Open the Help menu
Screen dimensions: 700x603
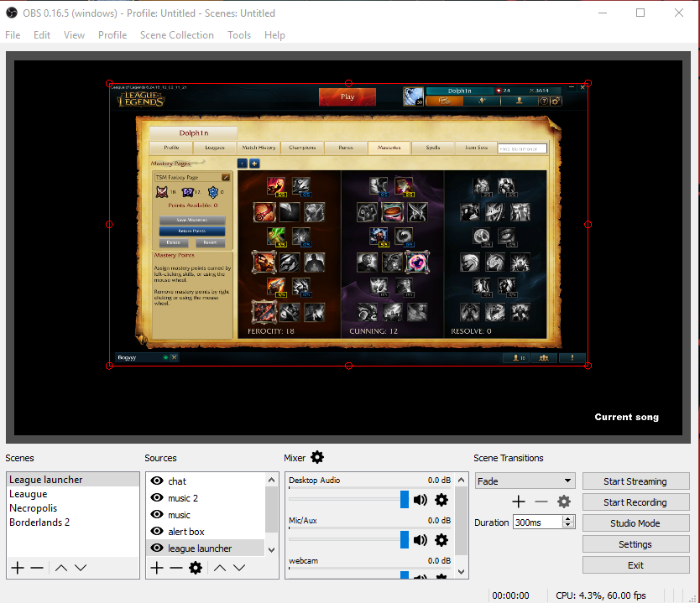[x=274, y=34]
